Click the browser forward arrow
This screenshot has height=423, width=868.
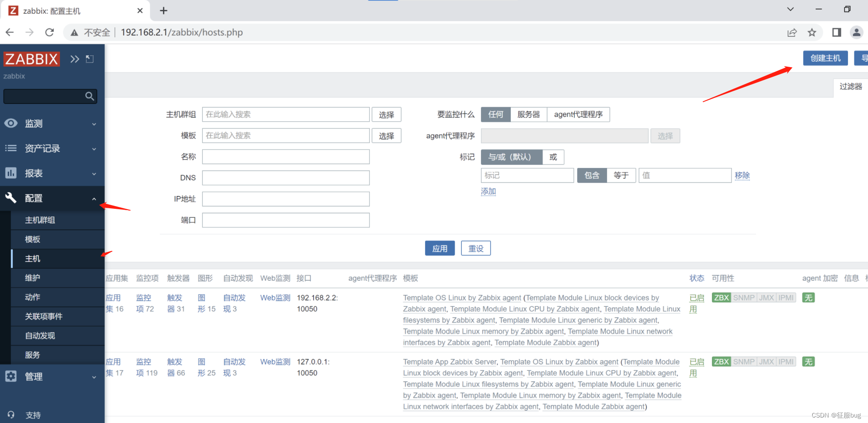[29, 32]
